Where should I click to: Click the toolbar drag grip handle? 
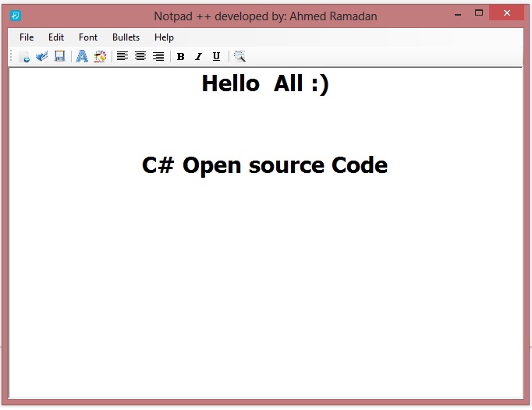[11, 56]
